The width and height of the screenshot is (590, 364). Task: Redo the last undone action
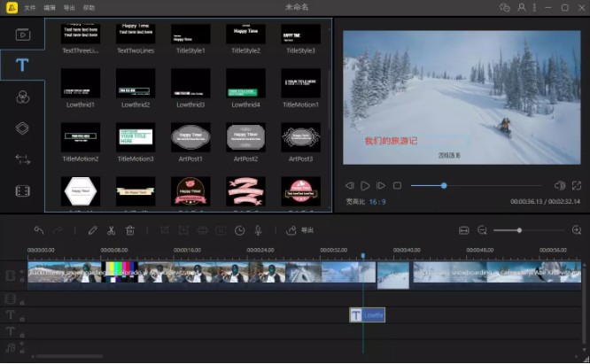(58, 230)
